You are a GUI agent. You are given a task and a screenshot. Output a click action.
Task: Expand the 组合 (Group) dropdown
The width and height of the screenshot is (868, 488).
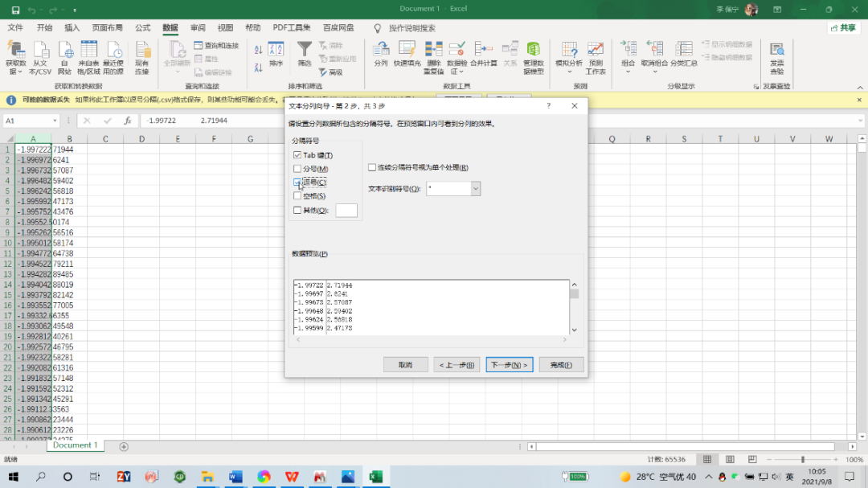pyautogui.click(x=628, y=72)
